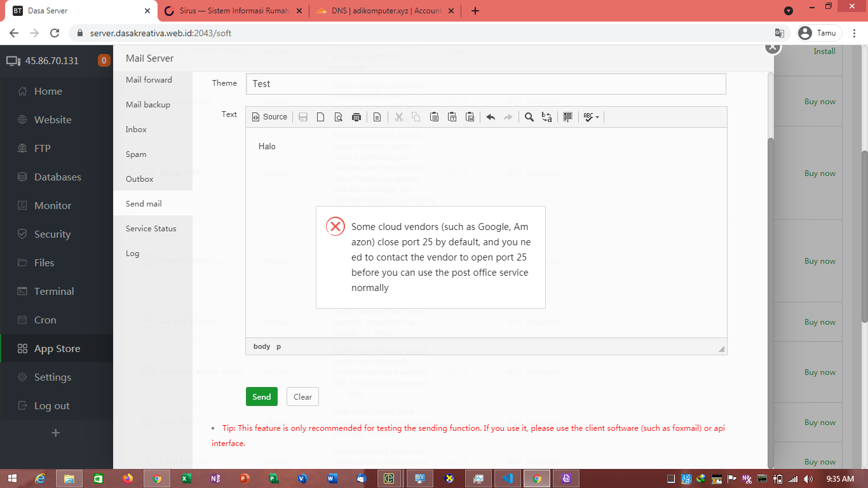This screenshot has width=868, height=488.
Task: Click the Undo arrow in editor toolbar
Action: pos(490,117)
